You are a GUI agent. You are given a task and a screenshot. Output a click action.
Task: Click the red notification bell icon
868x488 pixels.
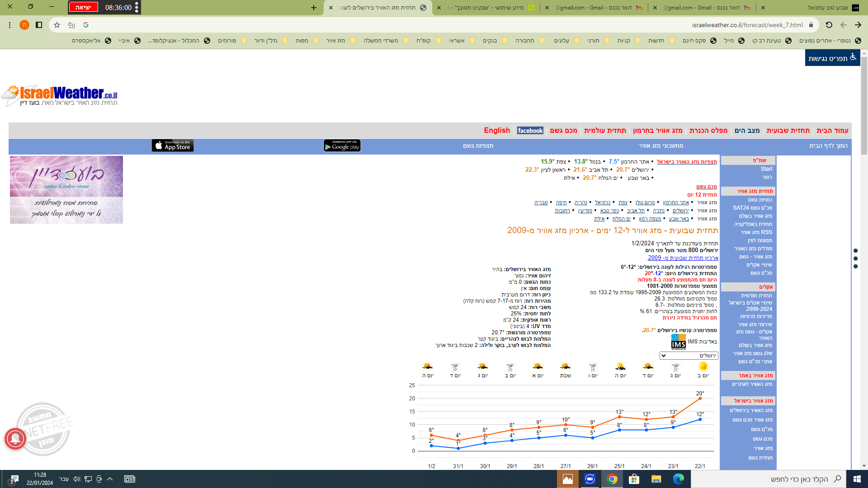point(15,438)
